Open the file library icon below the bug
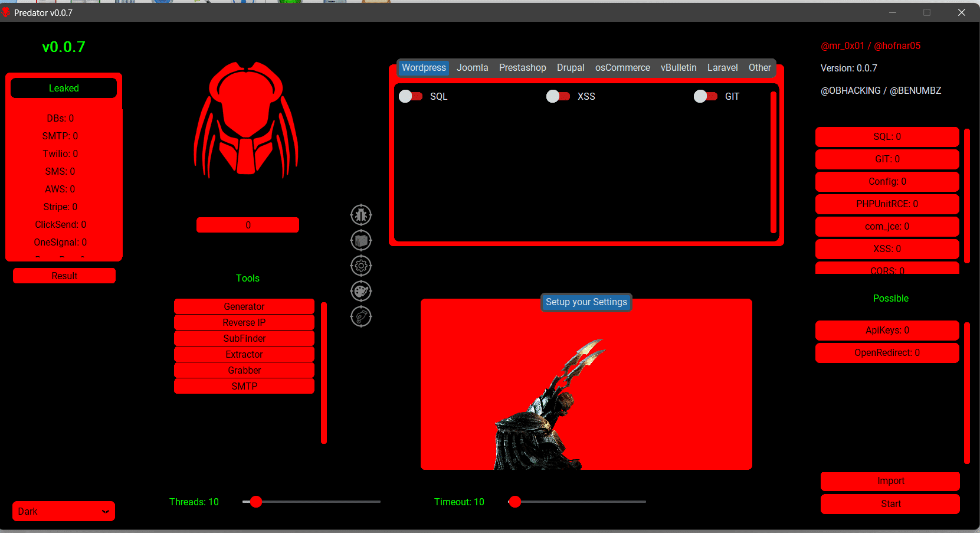Screen dimensions: 980x533 [x=360, y=240]
